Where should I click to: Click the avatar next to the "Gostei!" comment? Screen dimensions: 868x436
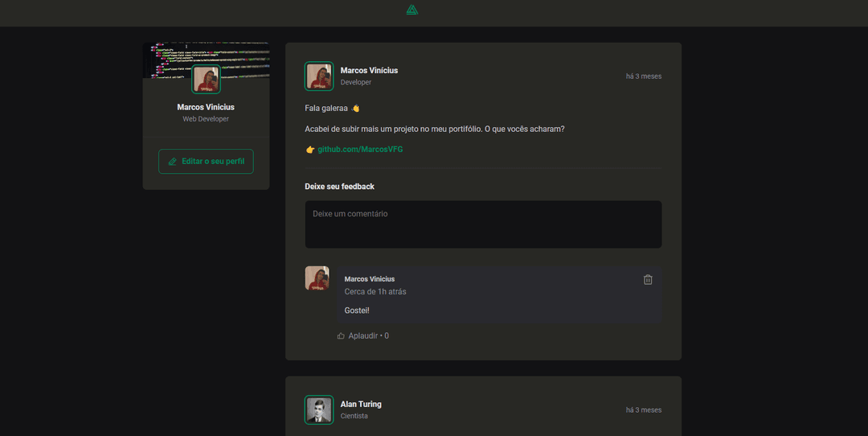point(317,278)
